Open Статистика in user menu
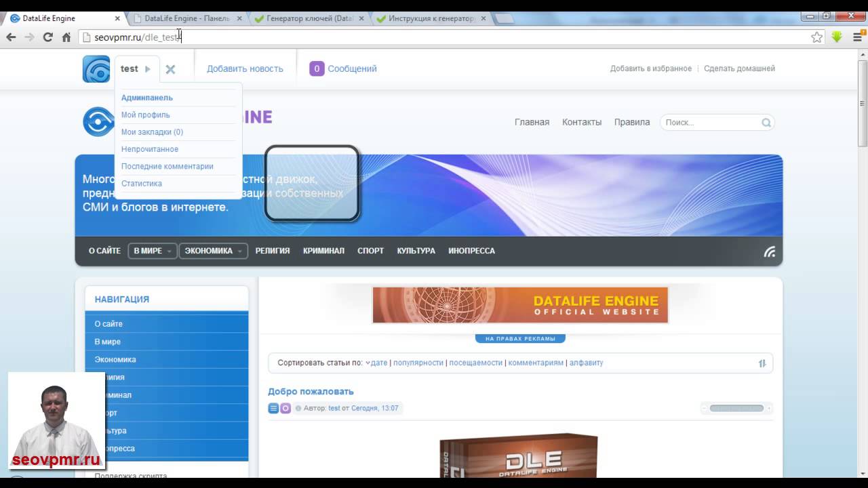This screenshot has width=868, height=488. (142, 184)
